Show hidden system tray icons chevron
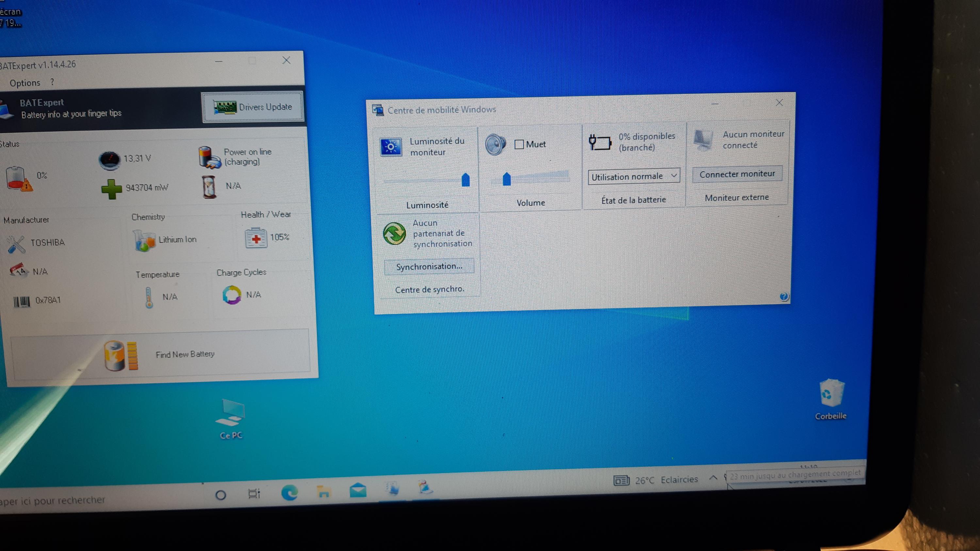 (713, 478)
